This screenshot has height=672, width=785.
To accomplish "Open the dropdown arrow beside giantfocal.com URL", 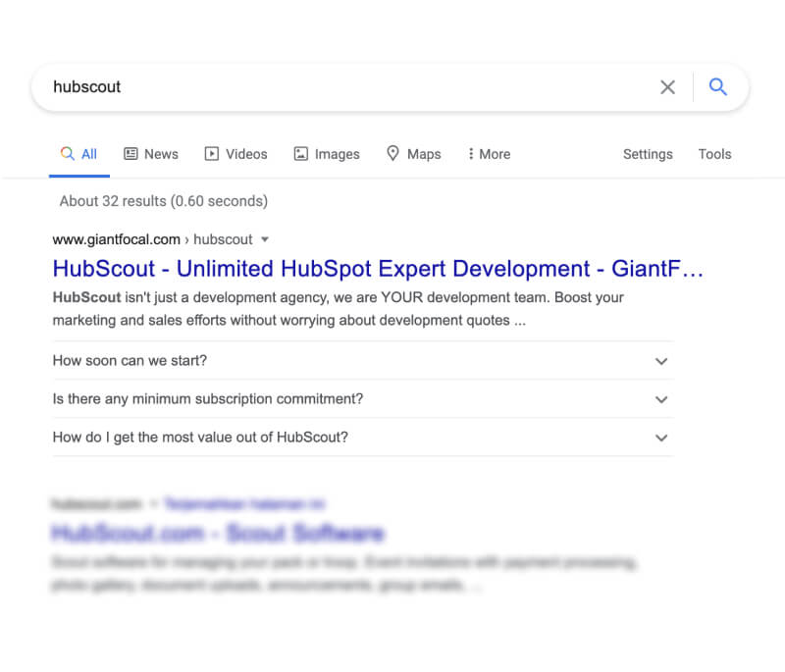I will tap(265, 239).
